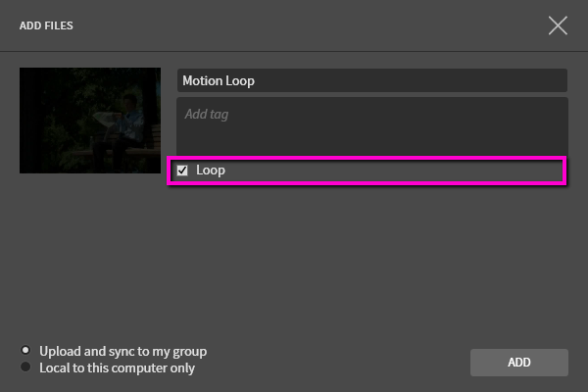Close the Add Files dialog
The height and width of the screenshot is (392, 588).
[558, 25]
